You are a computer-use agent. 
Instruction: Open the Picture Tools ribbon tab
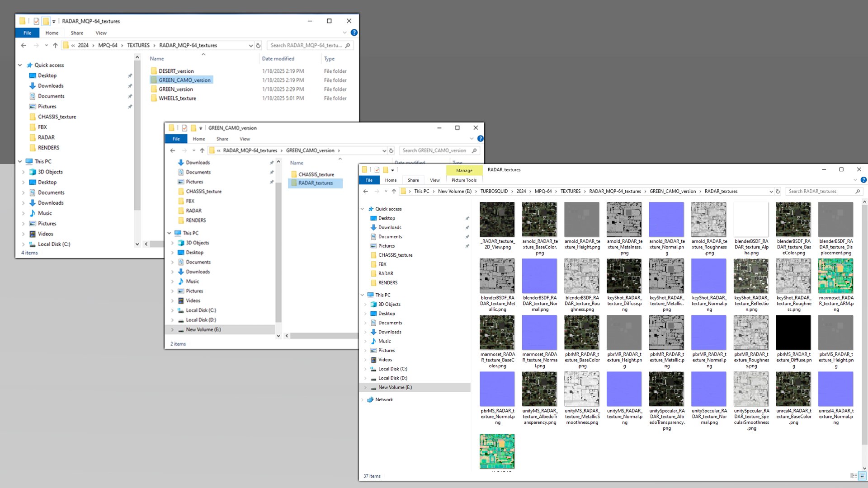[x=464, y=180]
